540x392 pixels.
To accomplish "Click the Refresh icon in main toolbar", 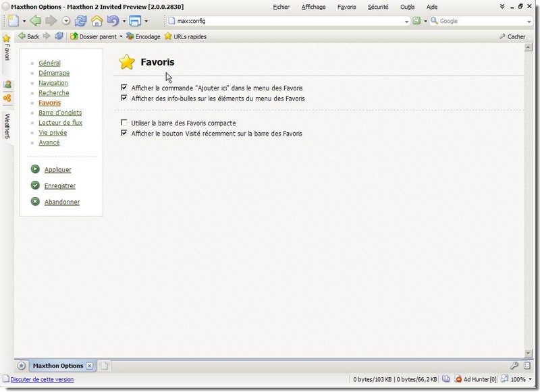I will [80, 21].
